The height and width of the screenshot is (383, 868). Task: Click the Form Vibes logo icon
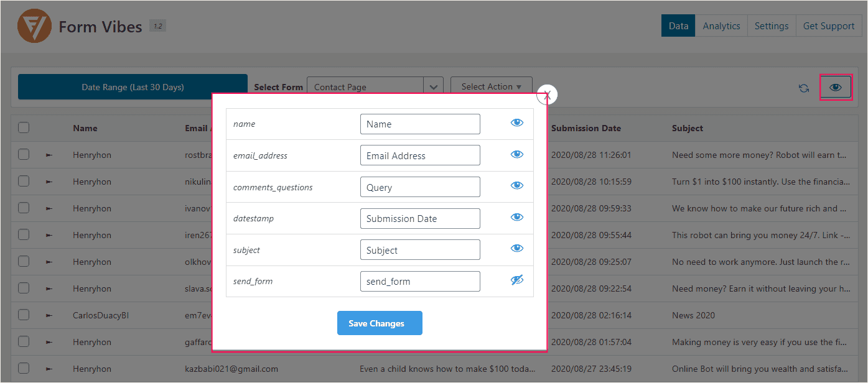34,26
